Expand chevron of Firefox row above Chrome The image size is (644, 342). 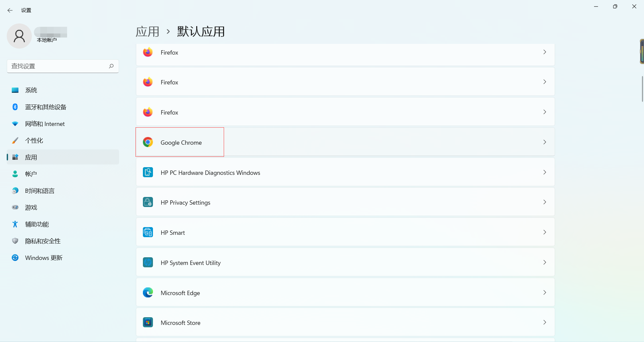pyautogui.click(x=545, y=112)
